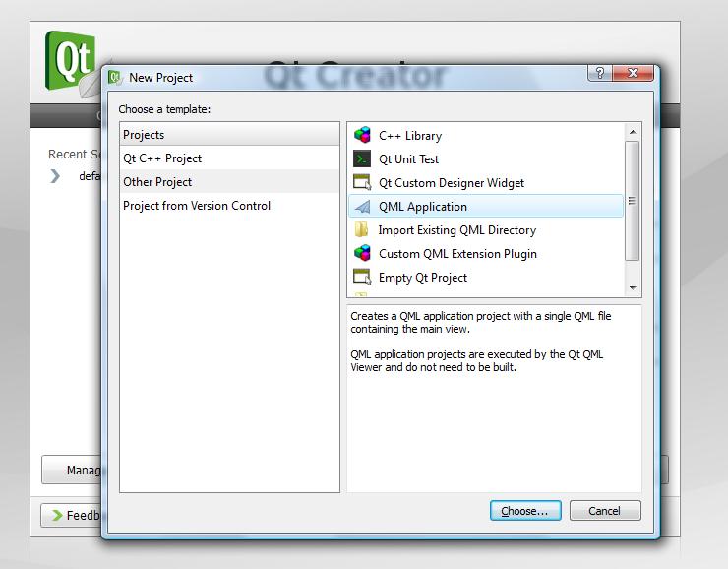
Task: Click the template list scrollbar thumb
Action: [633, 201]
